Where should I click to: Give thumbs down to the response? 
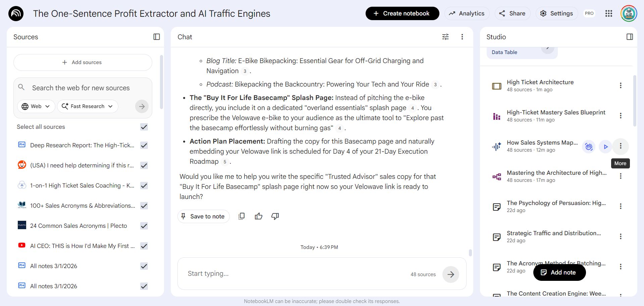[275, 216]
